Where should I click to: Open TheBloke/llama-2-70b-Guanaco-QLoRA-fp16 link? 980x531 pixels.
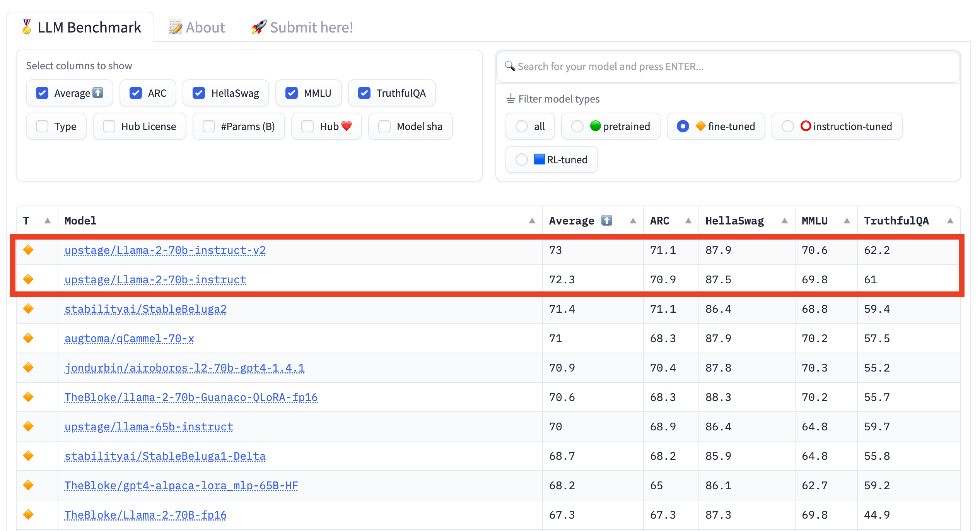pyautogui.click(x=191, y=397)
